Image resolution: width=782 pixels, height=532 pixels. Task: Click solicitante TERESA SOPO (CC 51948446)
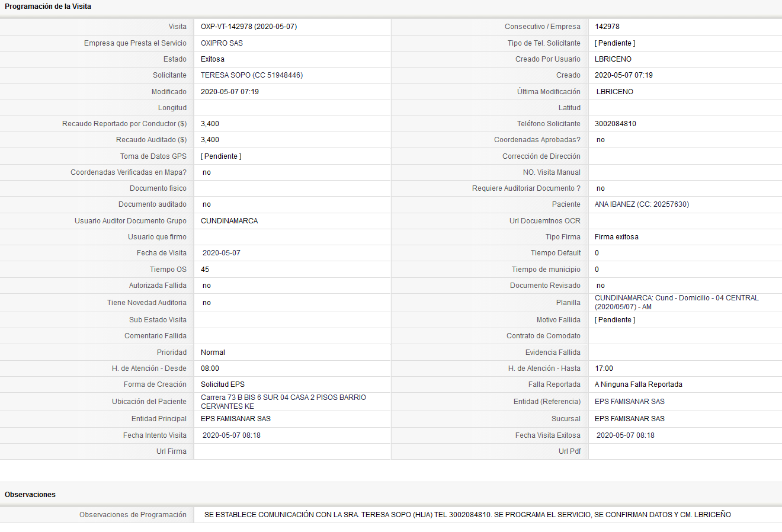(x=252, y=75)
